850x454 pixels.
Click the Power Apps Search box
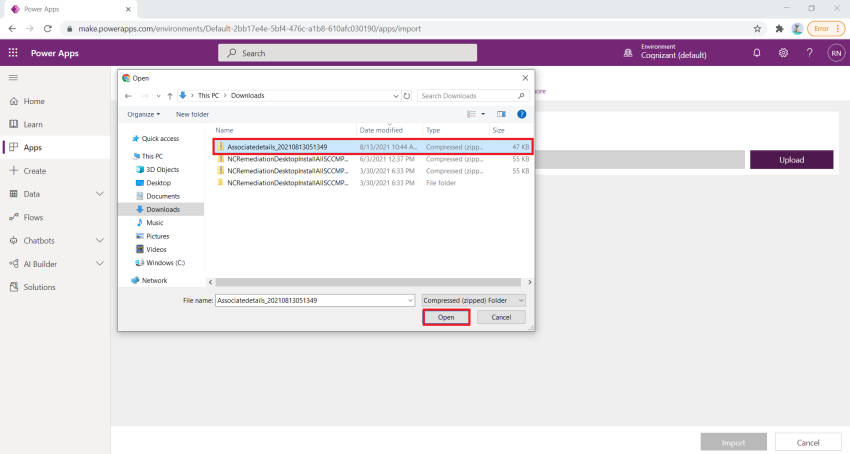347,53
